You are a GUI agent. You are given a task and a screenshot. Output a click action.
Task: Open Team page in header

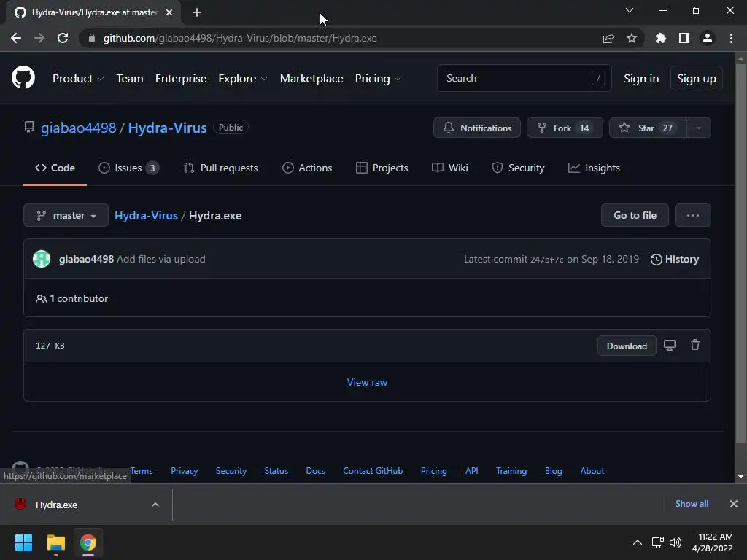(x=130, y=79)
